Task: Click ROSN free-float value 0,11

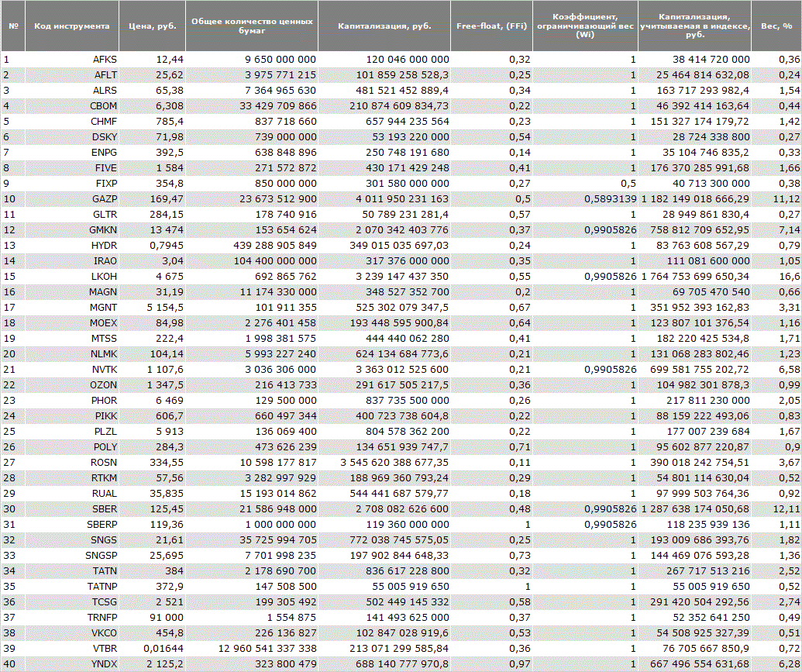Action: [520, 462]
